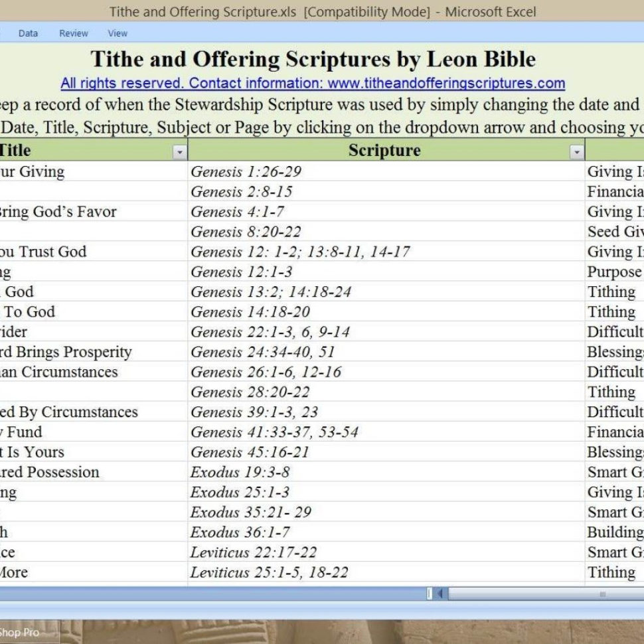Switch to the Review ribbon tab
Screen dimensions: 644x644
pos(74,33)
